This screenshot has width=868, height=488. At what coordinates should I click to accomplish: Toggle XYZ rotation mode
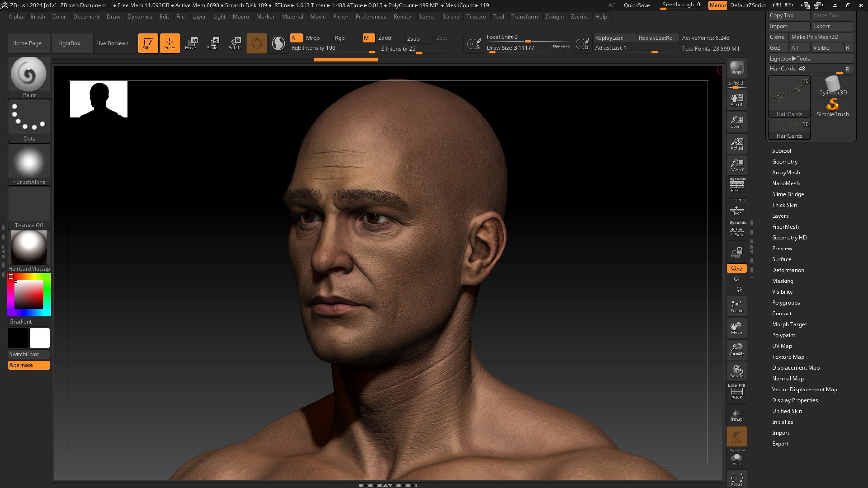pyautogui.click(x=737, y=269)
